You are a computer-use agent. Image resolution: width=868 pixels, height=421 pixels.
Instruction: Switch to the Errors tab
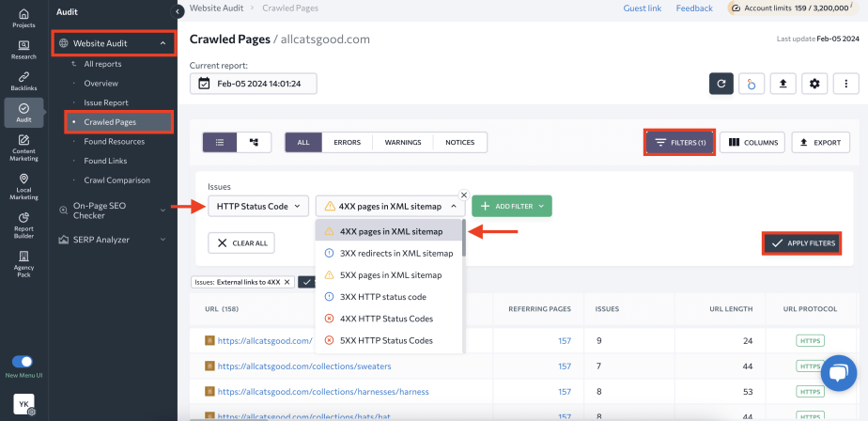click(x=347, y=143)
